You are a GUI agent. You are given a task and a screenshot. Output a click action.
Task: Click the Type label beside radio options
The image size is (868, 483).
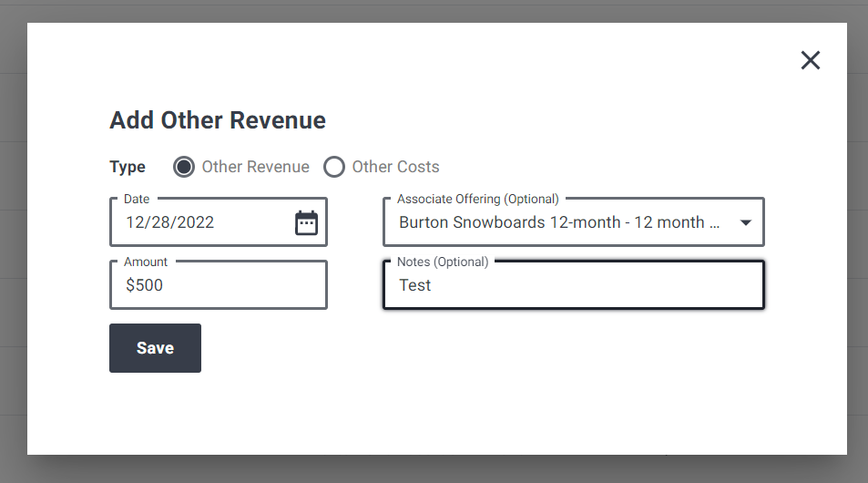(x=128, y=167)
